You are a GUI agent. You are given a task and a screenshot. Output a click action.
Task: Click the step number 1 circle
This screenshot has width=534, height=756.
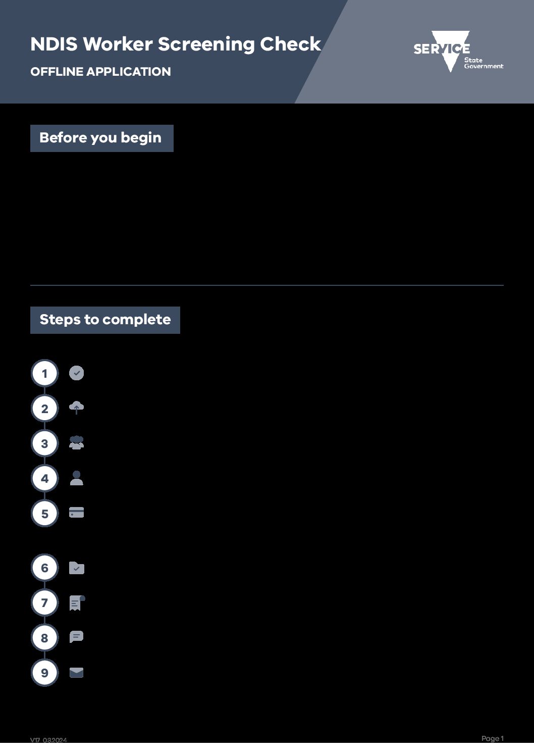point(44,374)
